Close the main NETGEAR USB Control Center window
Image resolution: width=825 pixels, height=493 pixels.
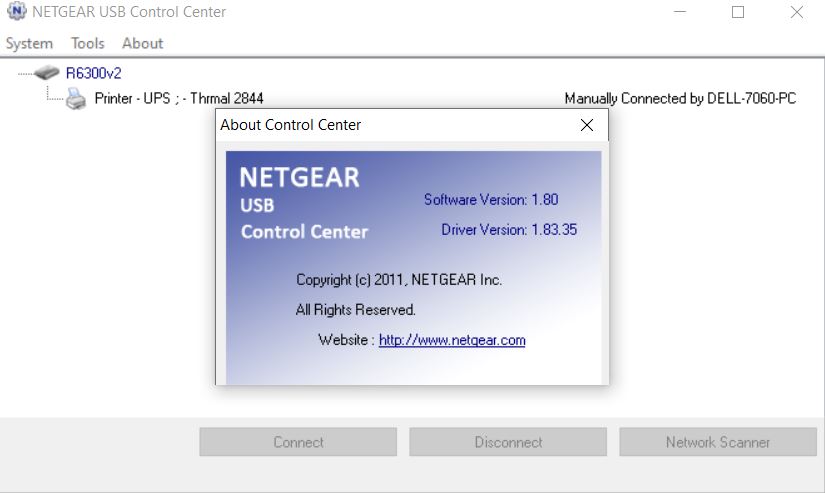point(796,13)
